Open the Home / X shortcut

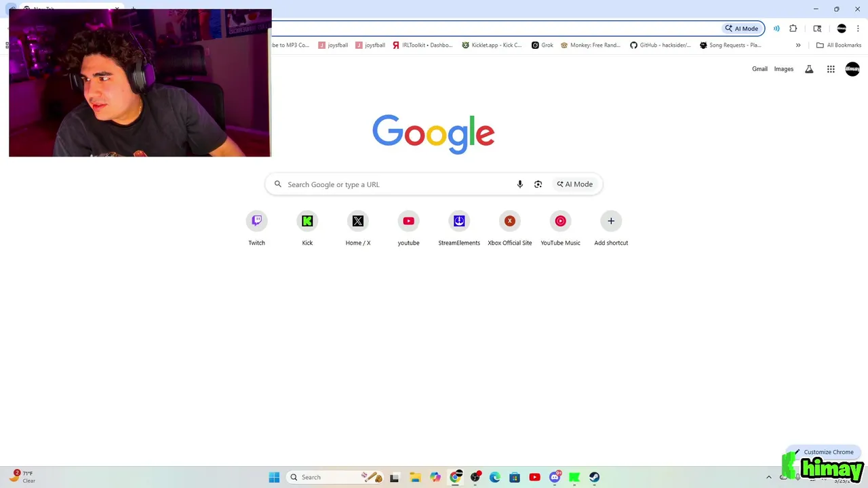(x=358, y=229)
